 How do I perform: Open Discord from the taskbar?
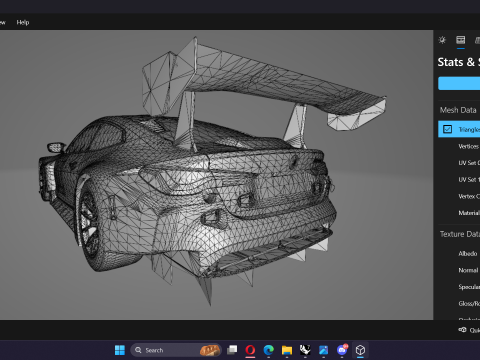[x=342, y=350]
